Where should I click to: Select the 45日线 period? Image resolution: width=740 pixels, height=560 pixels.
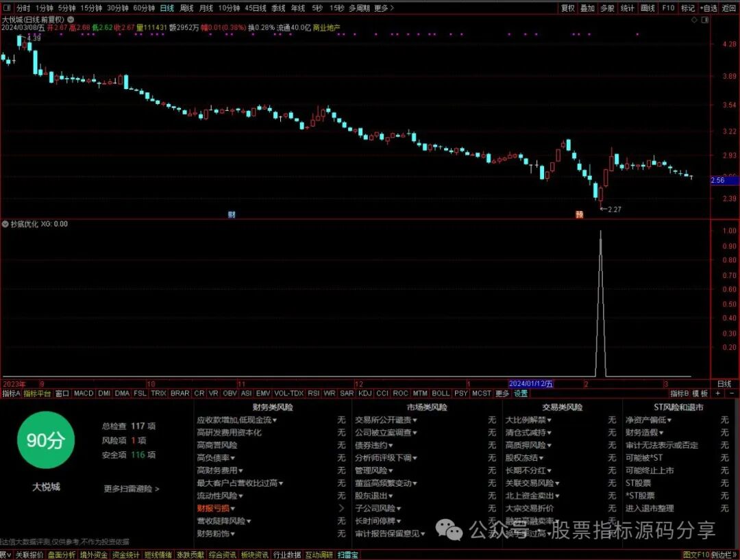tap(256, 8)
